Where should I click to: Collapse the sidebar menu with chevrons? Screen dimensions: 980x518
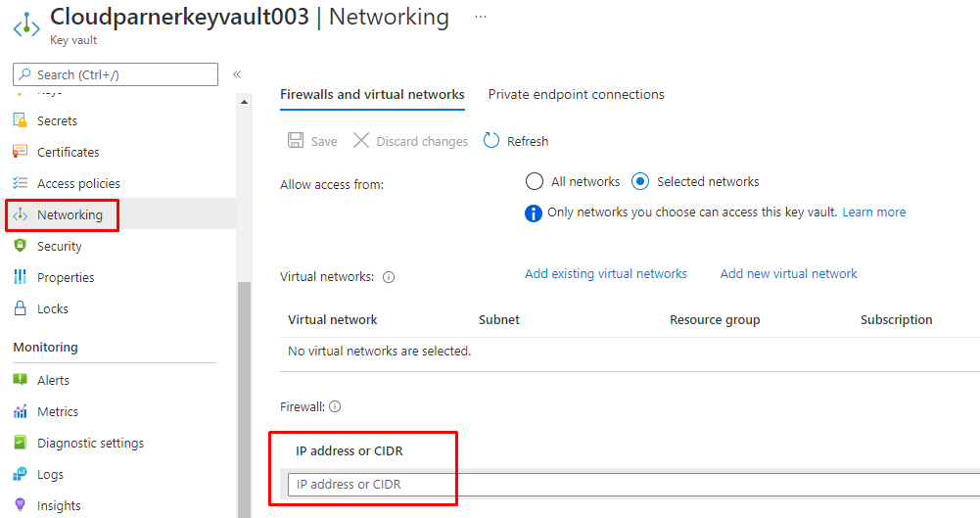click(237, 74)
